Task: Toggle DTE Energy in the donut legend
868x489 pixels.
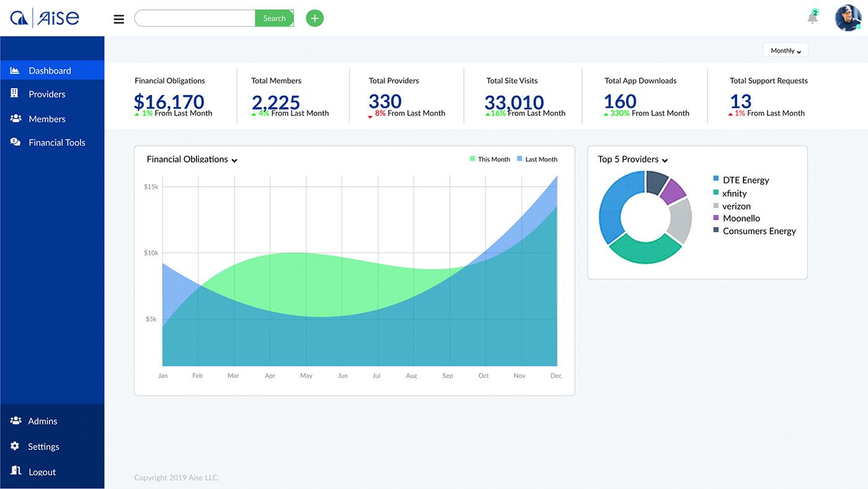Action: pos(745,180)
